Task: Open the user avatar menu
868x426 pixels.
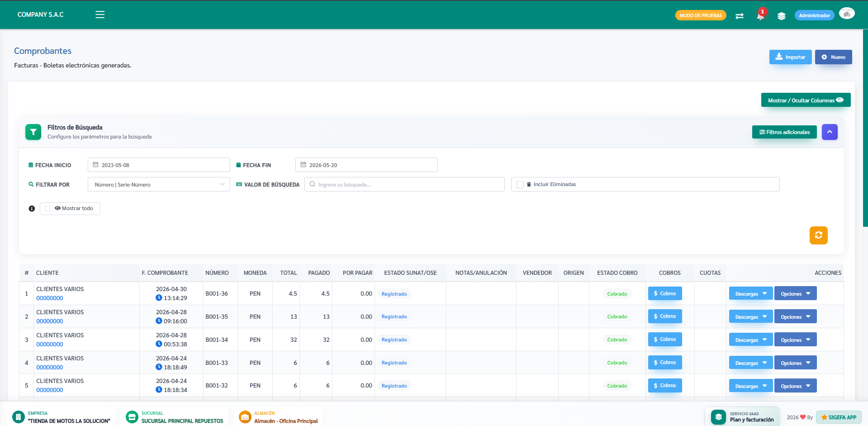Action: pyautogui.click(x=847, y=14)
